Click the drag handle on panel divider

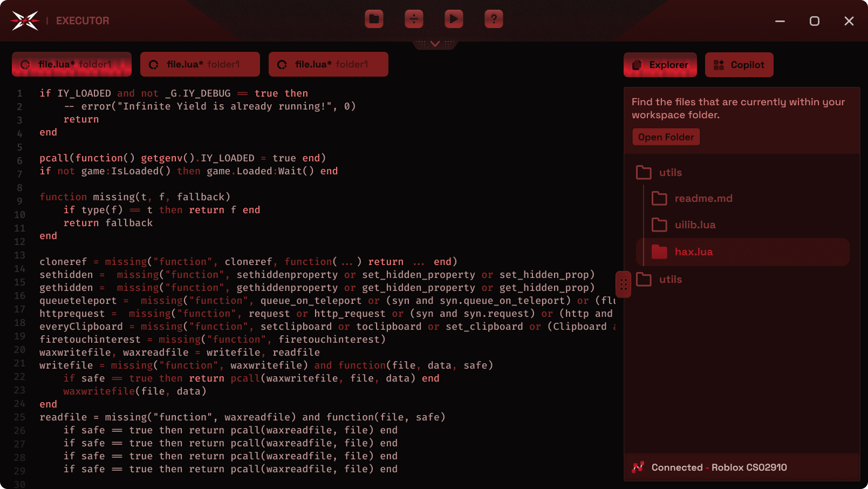coord(623,284)
